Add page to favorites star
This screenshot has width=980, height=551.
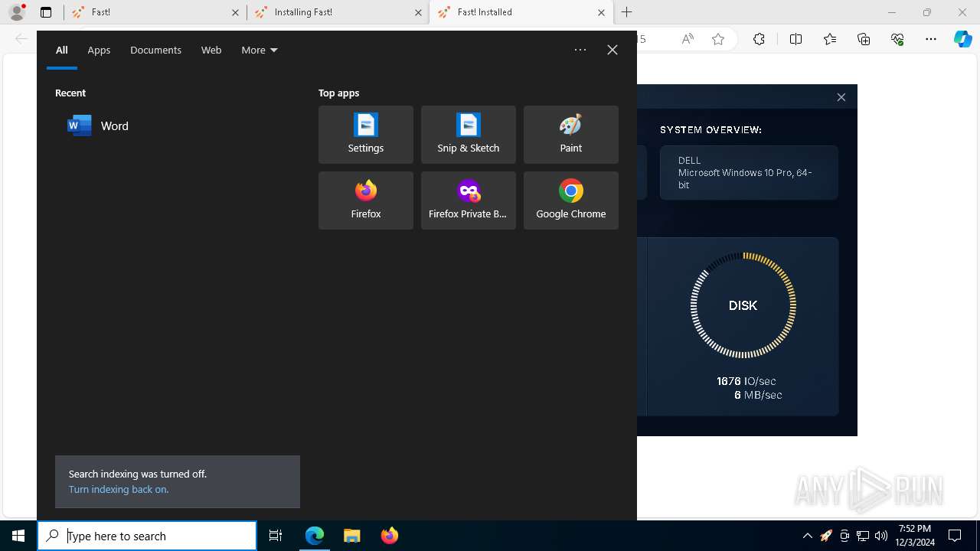pos(718,39)
